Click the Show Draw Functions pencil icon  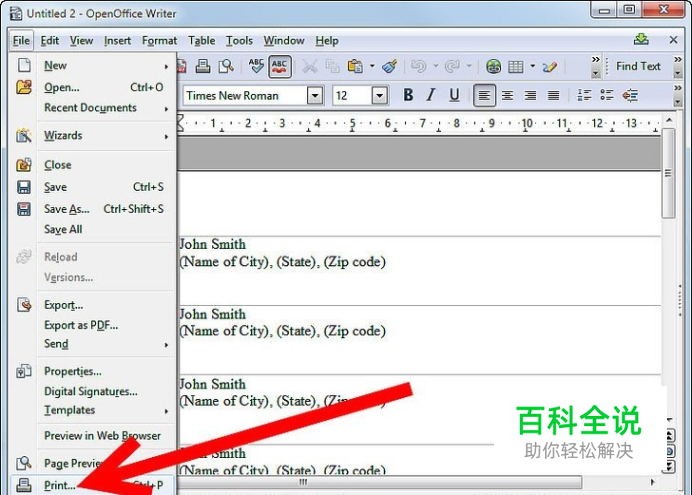550,67
